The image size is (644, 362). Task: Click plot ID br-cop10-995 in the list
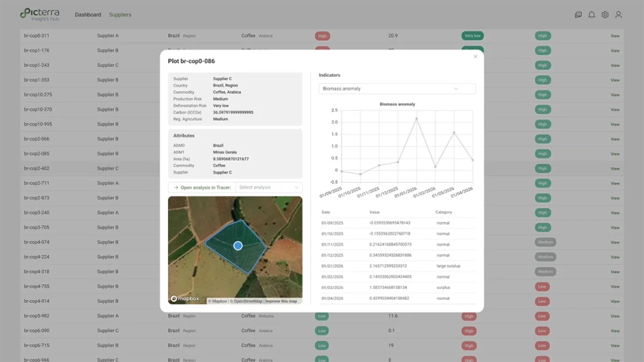pyautogui.click(x=38, y=124)
